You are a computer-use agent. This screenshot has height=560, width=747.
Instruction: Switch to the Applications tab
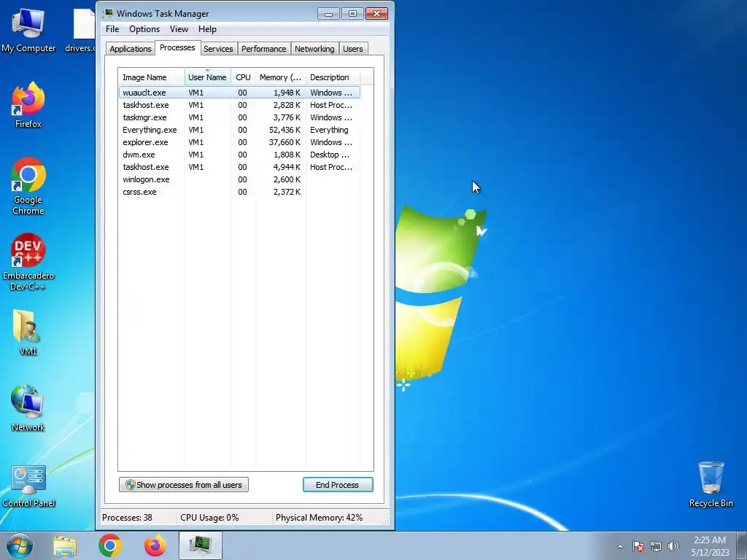tap(130, 49)
